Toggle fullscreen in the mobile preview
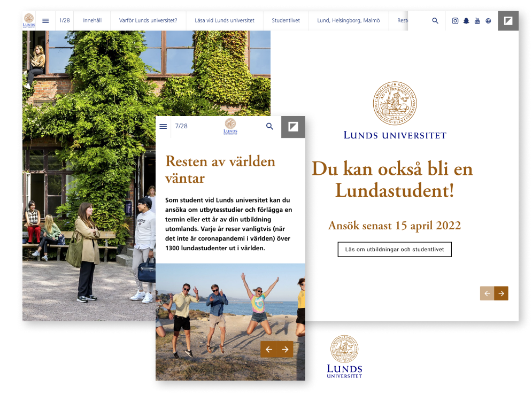Image resolution: width=532 pixels, height=394 pixels. pyautogui.click(x=293, y=127)
